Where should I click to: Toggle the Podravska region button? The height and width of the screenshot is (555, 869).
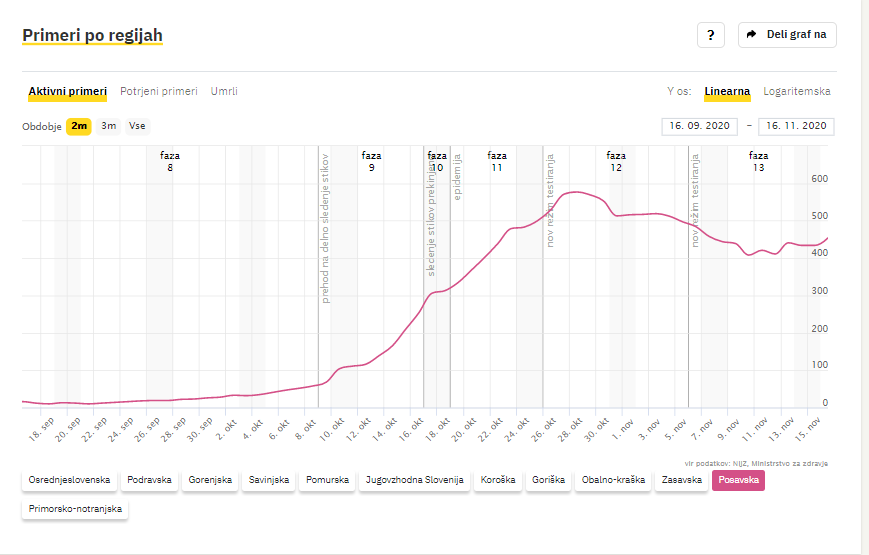click(x=149, y=480)
